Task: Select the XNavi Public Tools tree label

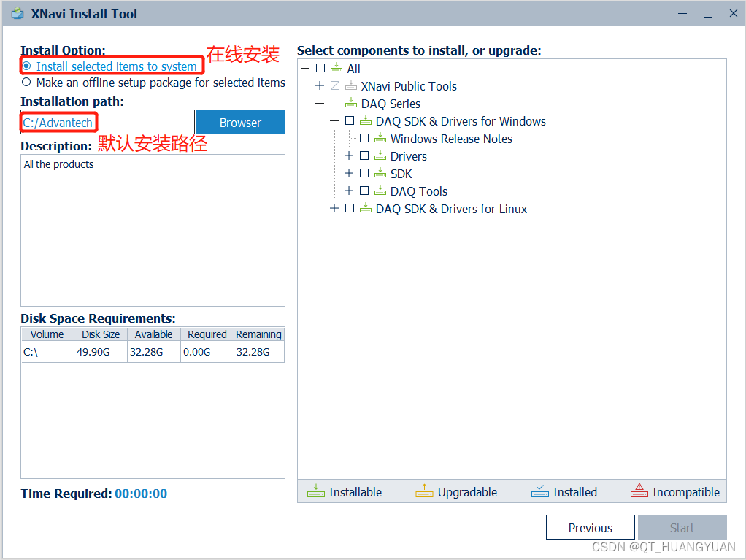Action: pyautogui.click(x=409, y=86)
